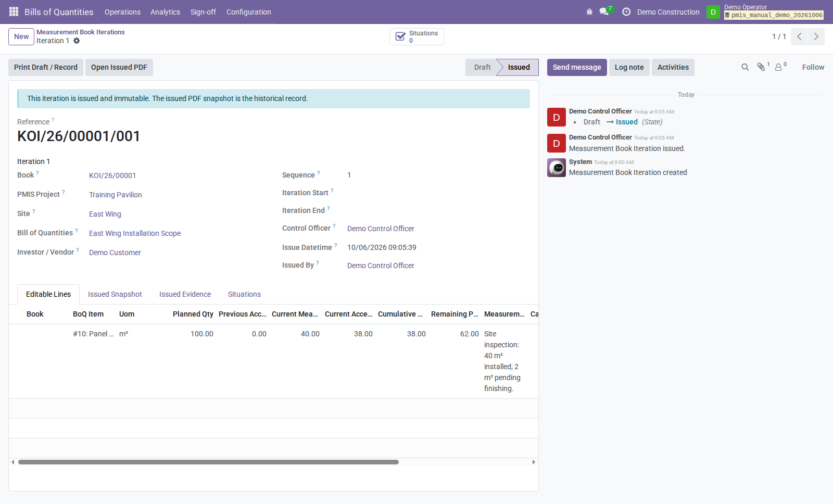The height and width of the screenshot is (504, 833).
Task: Open the apps grid menu icon
Action: point(14,11)
